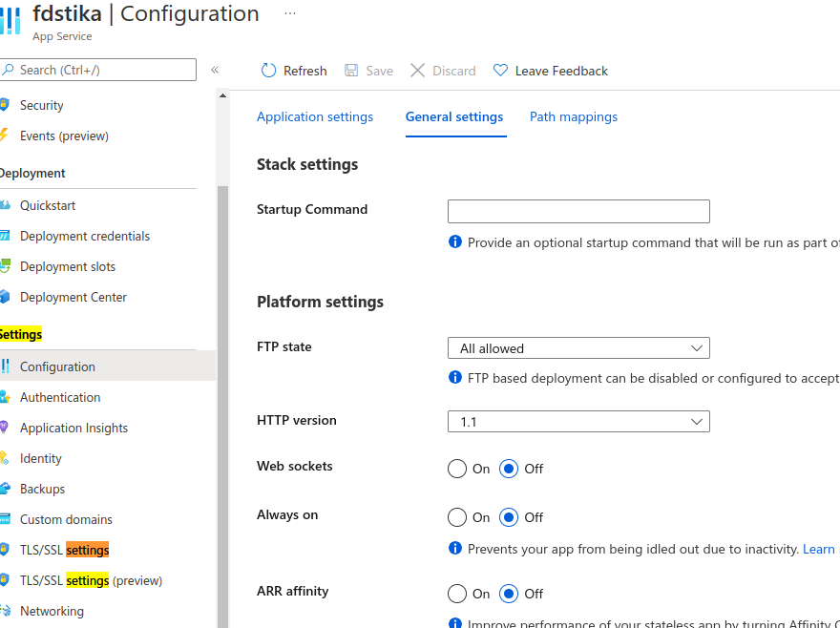The height and width of the screenshot is (628, 840).
Task: Turn Web sockets On
Action: point(457,469)
